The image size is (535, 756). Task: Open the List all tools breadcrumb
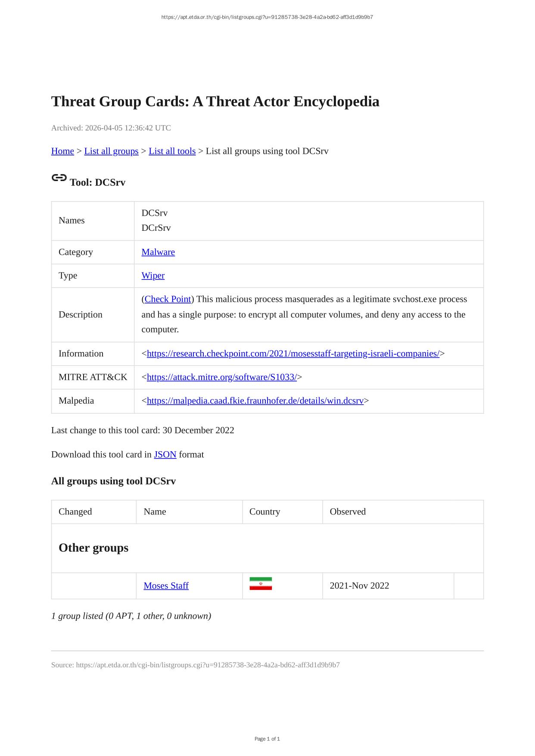coord(172,151)
